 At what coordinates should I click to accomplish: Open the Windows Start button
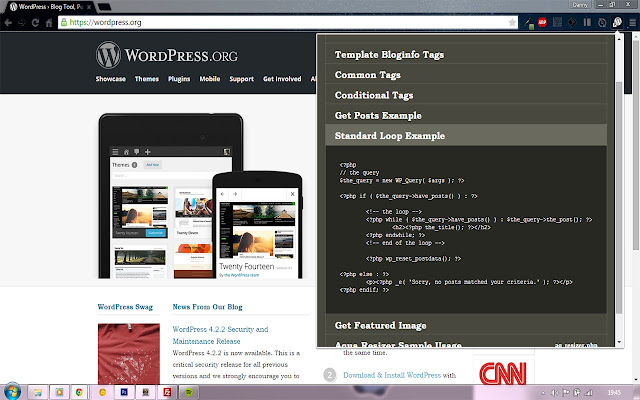tap(12, 392)
